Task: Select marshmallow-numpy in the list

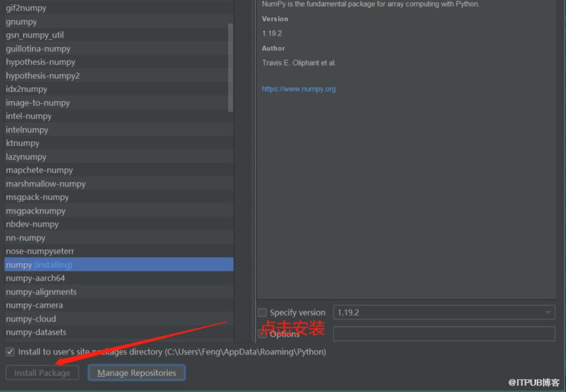Action: [x=119, y=184]
